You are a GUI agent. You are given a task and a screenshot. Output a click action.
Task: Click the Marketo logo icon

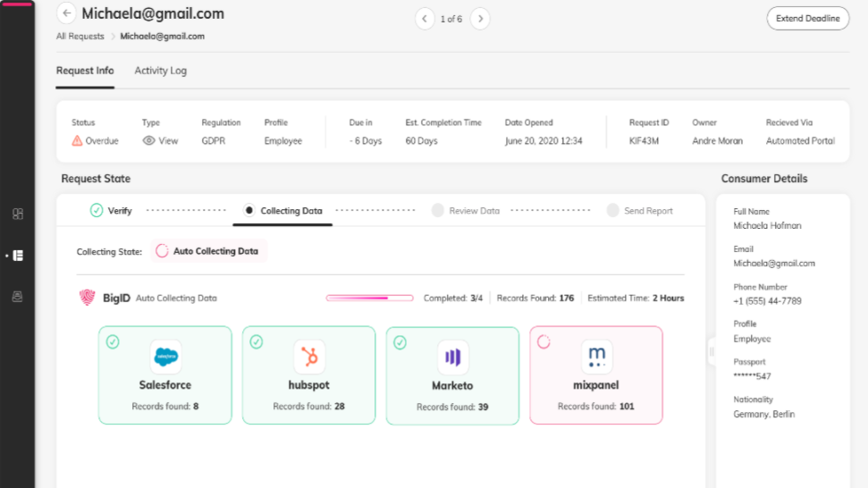coord(453,357)
